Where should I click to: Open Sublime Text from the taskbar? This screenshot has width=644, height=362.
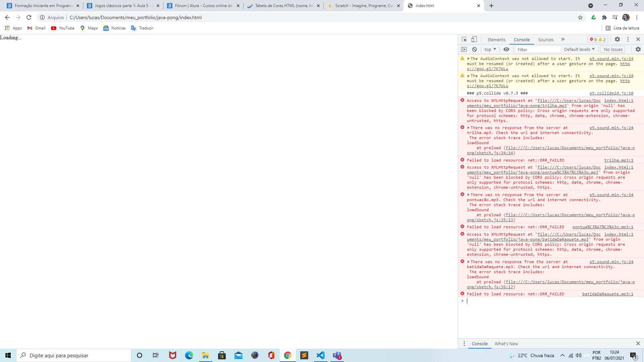pos(304,355)
